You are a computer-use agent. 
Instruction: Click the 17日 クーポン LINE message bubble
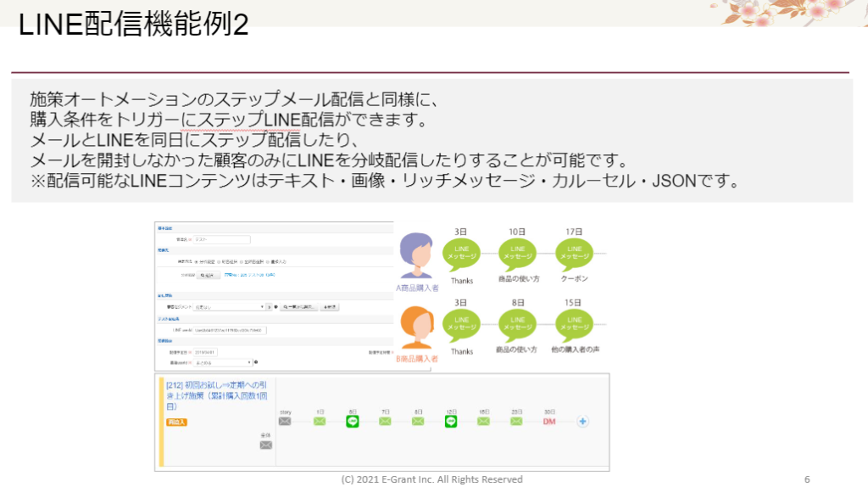coord(574,252)
